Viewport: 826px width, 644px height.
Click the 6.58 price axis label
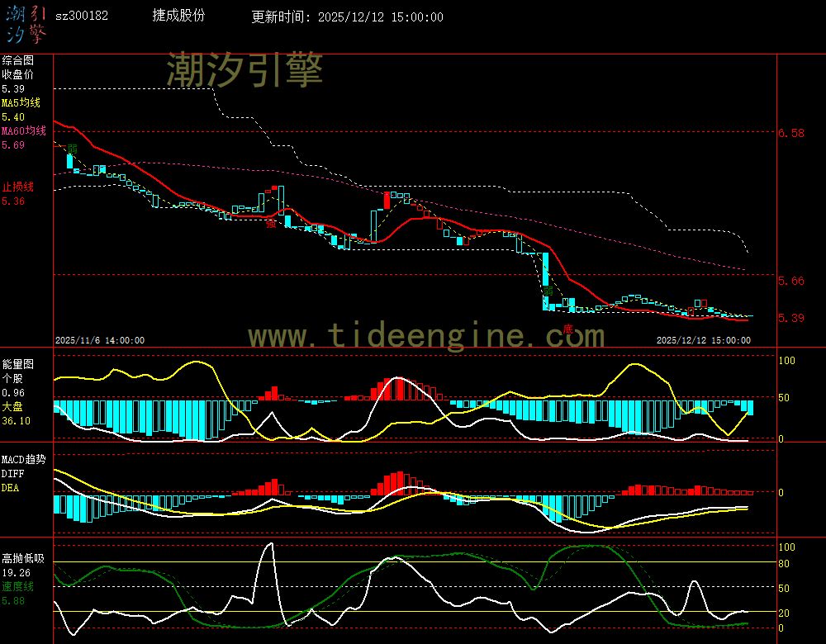pyautogui.click(x=791, y=133)
